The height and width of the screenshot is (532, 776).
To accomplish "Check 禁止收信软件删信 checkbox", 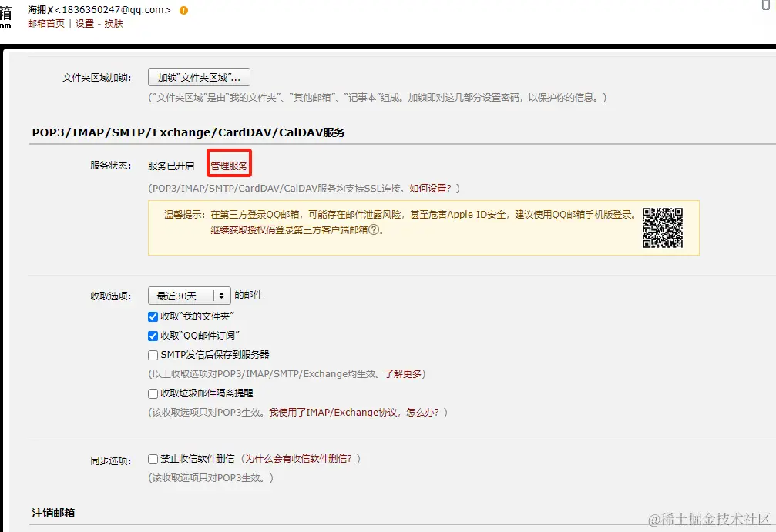I will (153, 459).
